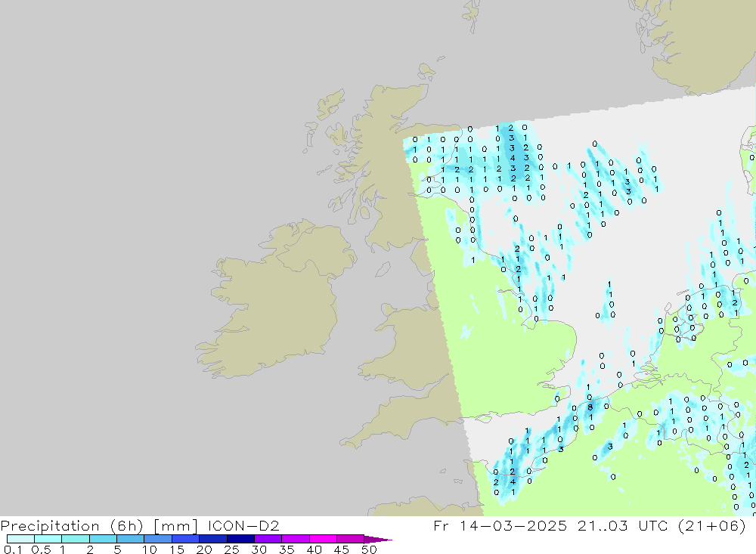The height and width of the screenshot is (554, 756).
Task: Click the '0.5' legend scale label
Action: pos(41,549)
